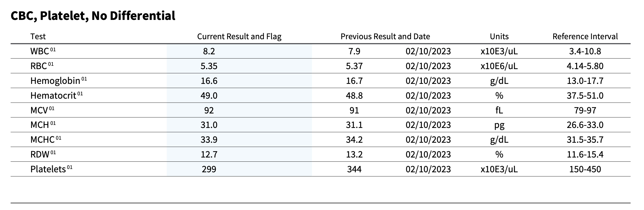Click the fL unit in MCV row
This screenshot has width=644, height=210.
(499, 110)
